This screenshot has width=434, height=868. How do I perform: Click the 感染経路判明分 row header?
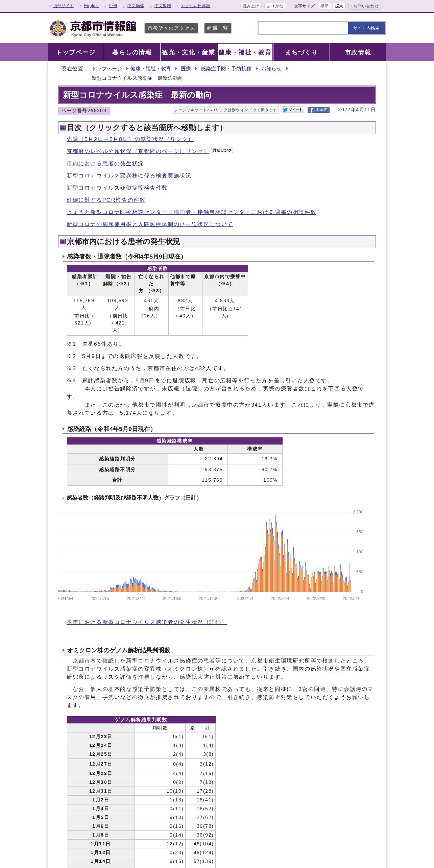pos(117,459)
